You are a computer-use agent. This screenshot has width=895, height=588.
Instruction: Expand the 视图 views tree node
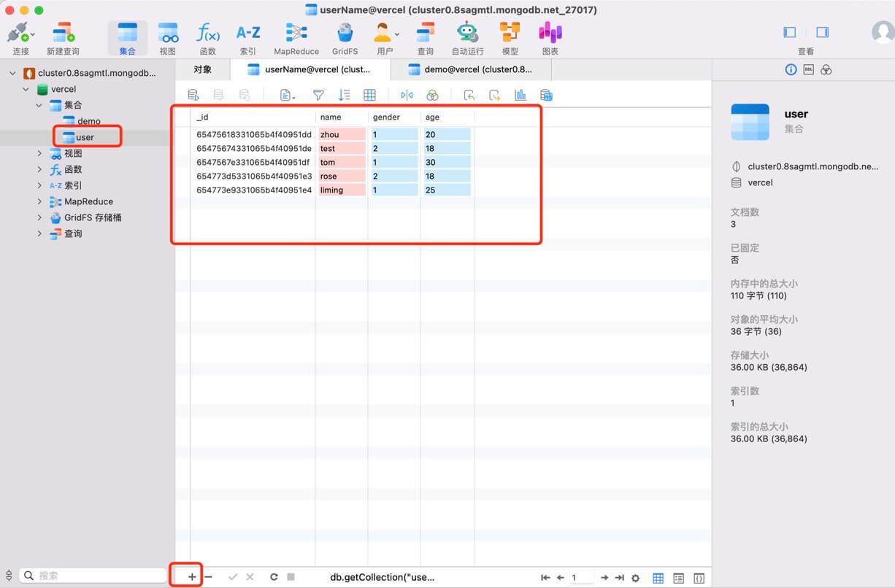click(x=39, y=153)
